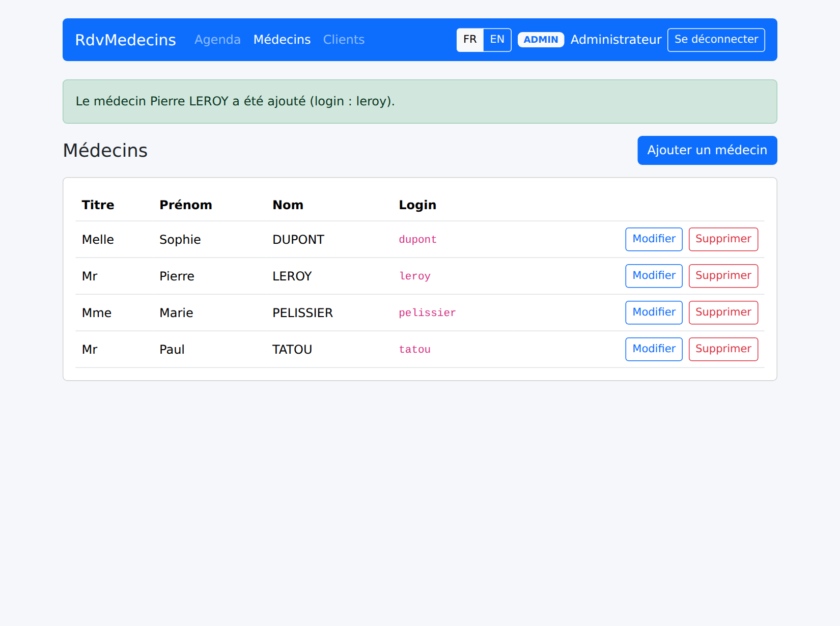Image resolution: width=840 pixels, height=626 pixels.
Task: Click the Mme title cell
Action: 96,313
